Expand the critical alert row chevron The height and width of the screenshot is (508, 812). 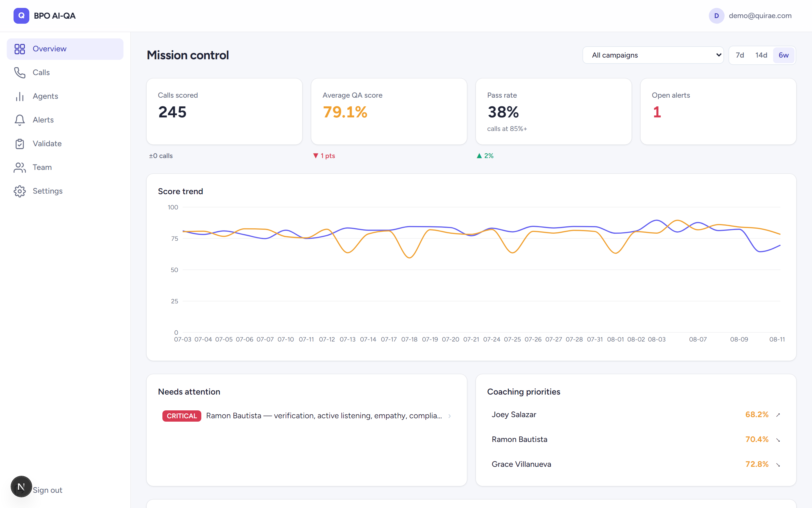(x=449, y=416)
